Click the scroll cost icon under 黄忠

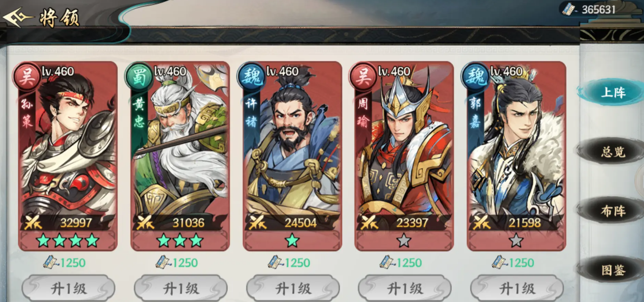tap(163, 262)
